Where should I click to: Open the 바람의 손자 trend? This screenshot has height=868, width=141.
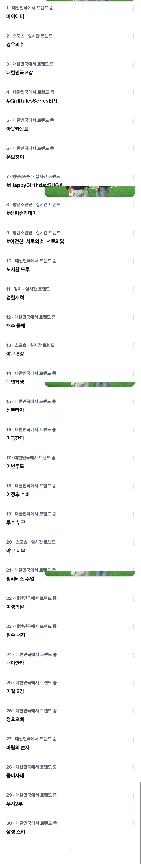click(18, 747)
